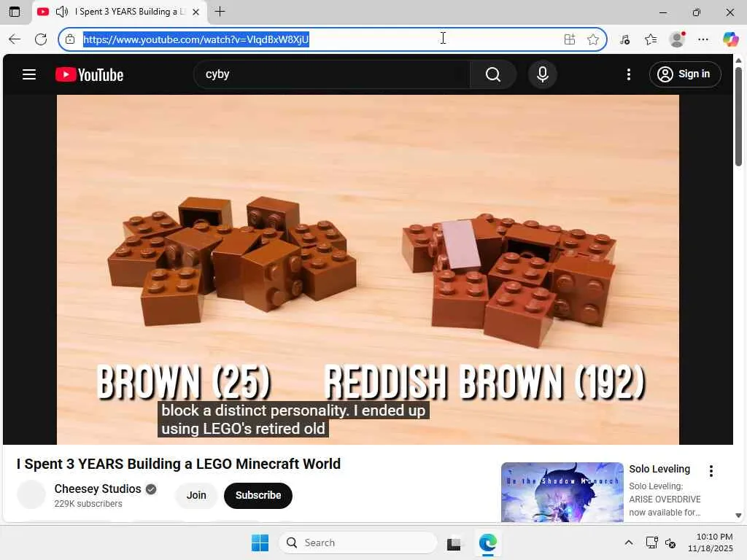Open the Windows Start menu
Screen dimensions: 747x560
pos(260,542)
